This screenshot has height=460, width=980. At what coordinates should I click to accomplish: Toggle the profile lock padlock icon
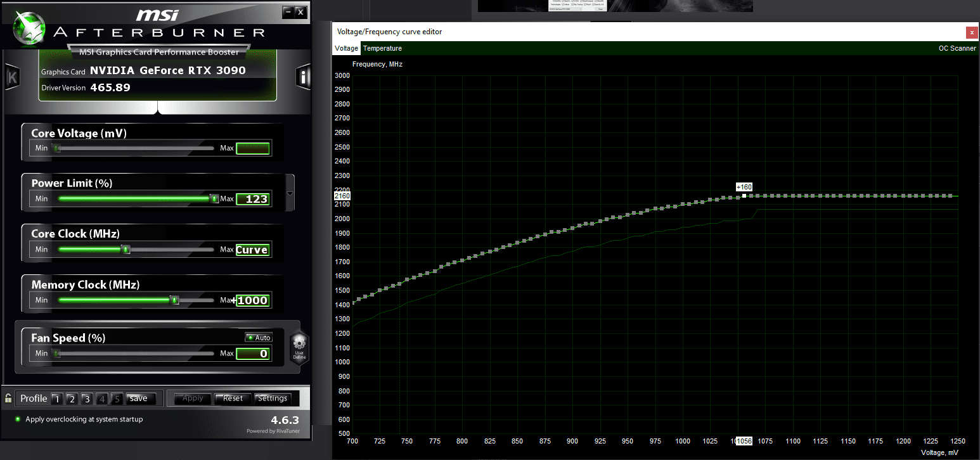(x=8, y=399)
